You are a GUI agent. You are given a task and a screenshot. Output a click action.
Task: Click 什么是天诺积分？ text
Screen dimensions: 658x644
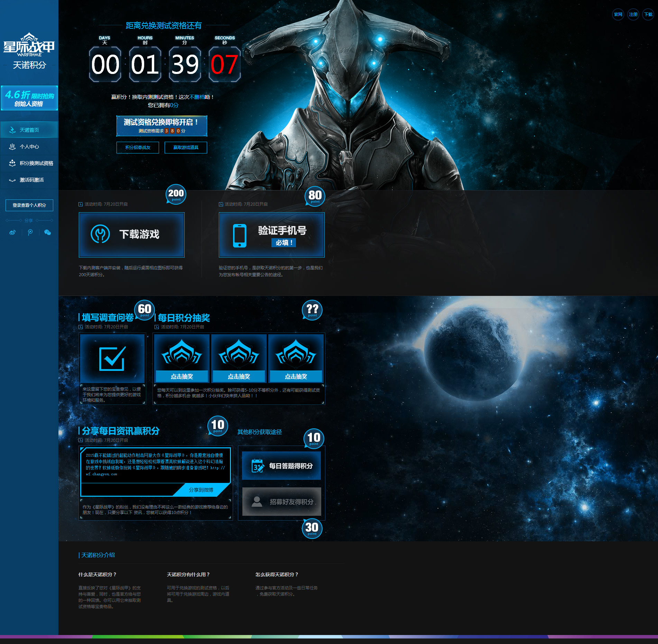(x=98, y=575)
